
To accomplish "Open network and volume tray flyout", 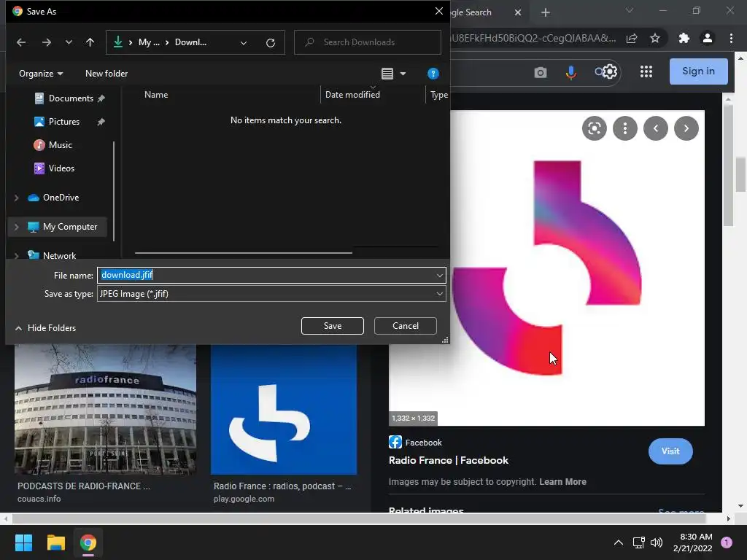I will pos(648,542).
